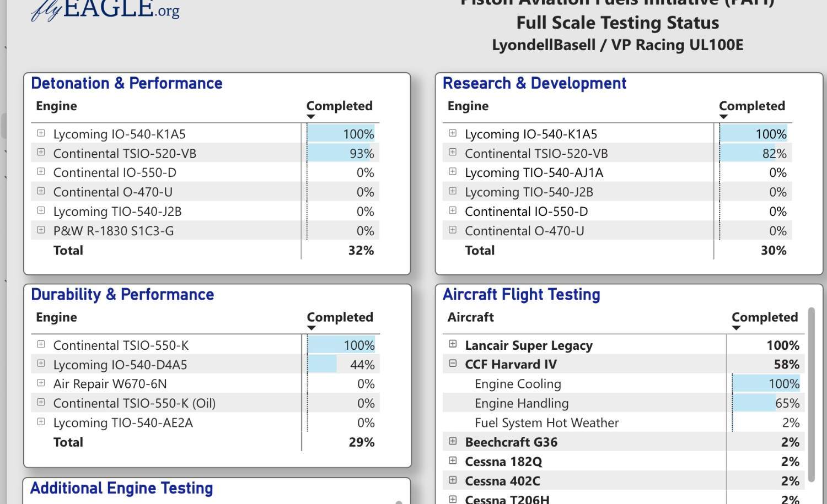The width and height of the screenshot is (827, 504).
Task: Expand the Beechcraft G36 aircraft row
Action: 453,441
